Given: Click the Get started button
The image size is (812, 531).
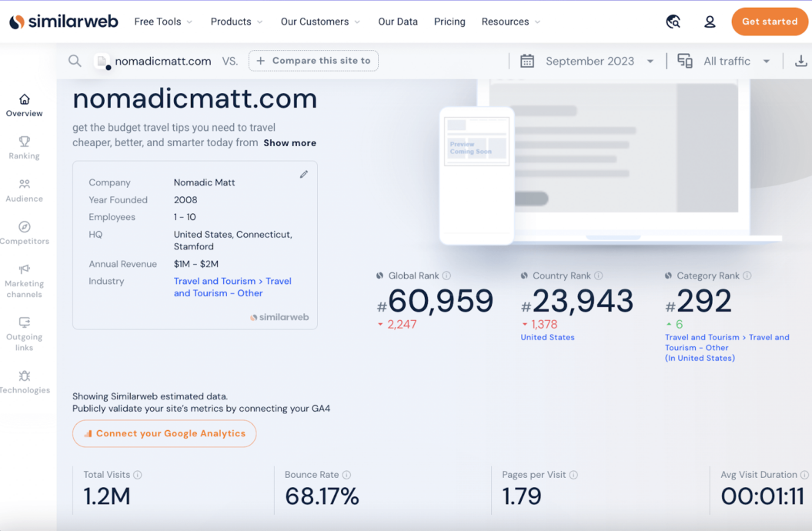Looking at the screenshot, I should (770, 22).
